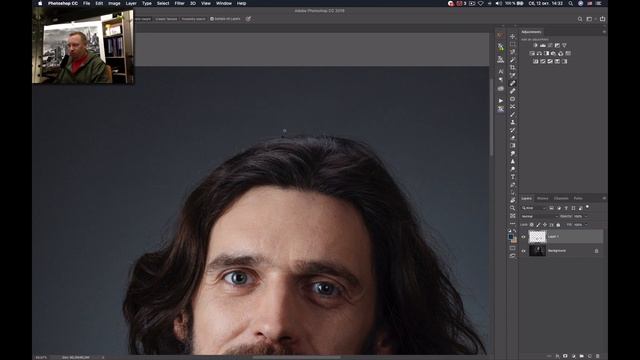
Task: Open the background color swatch
Action: tap(515, 241)
